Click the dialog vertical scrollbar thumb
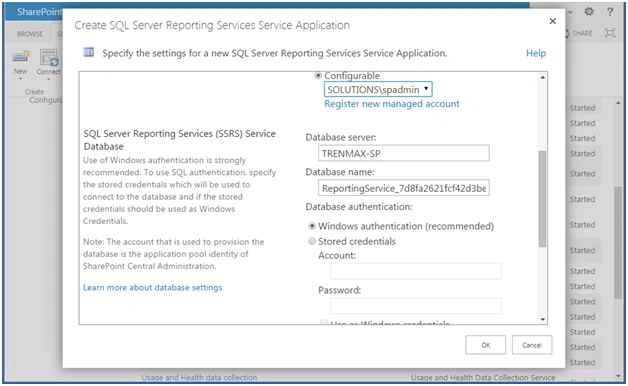Viewport: 628px width, 386px height. pyautogui.click(x=543, y=199)
